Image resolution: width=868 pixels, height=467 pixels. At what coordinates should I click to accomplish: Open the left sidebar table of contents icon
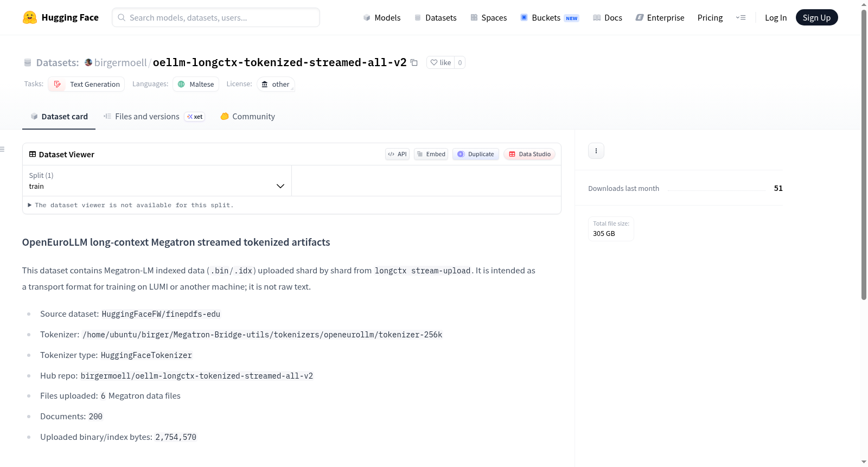(x=2, y=149)
